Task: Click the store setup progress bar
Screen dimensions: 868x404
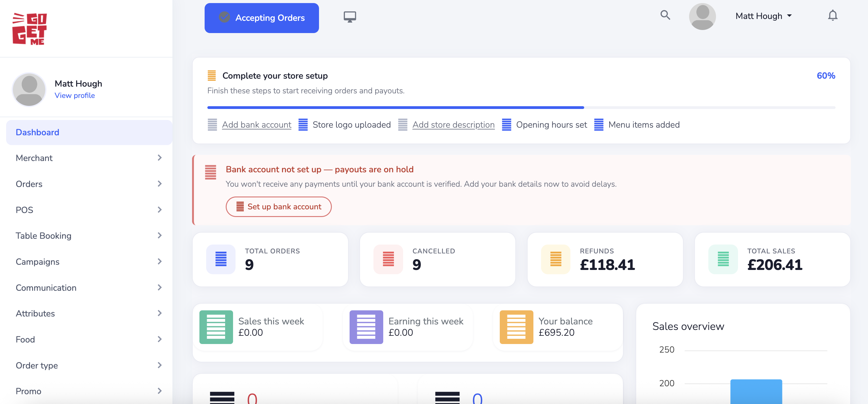Action: coord(521,107)
